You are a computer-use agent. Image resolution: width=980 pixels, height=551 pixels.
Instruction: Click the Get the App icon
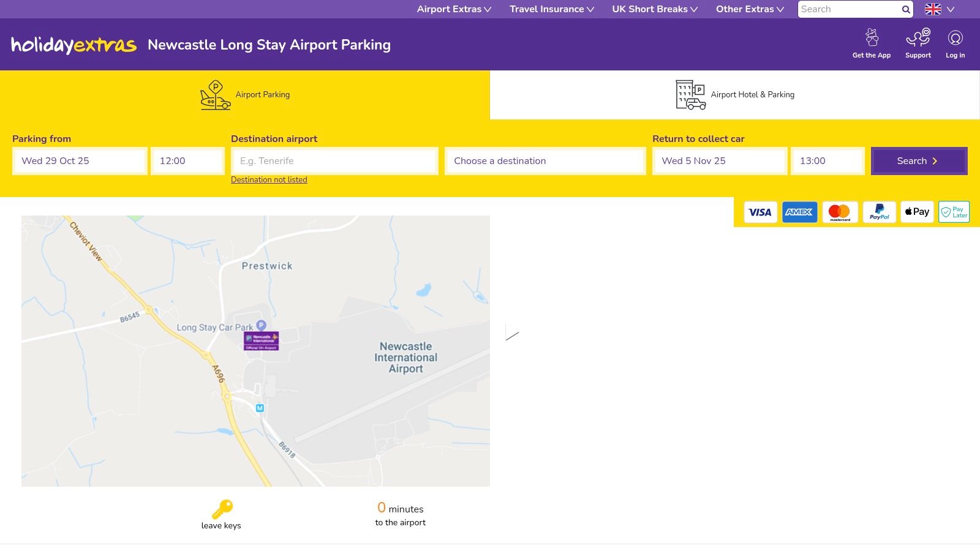[x=871, y=38]
